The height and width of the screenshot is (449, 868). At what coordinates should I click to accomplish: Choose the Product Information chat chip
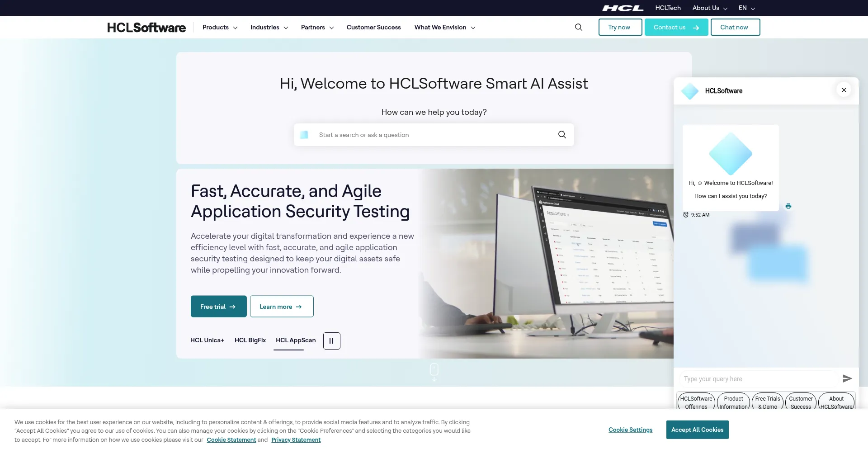click(x=733, y=402)
